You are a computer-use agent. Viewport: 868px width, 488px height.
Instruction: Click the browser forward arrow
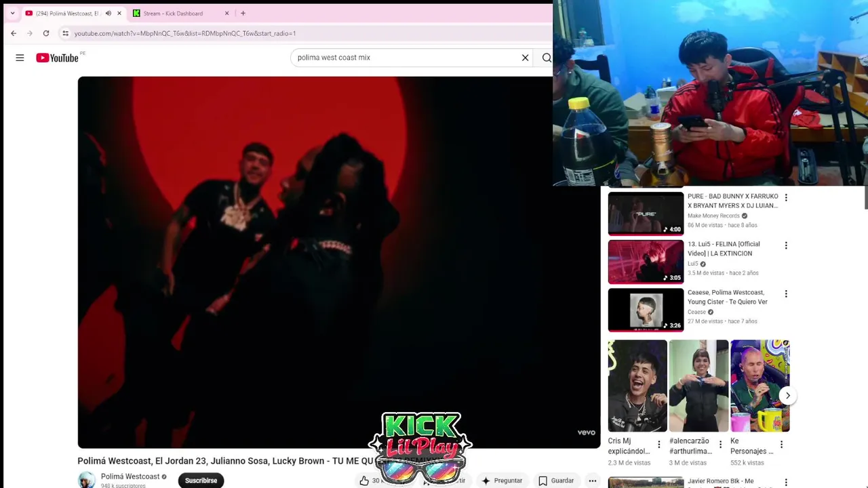point(30,33)
